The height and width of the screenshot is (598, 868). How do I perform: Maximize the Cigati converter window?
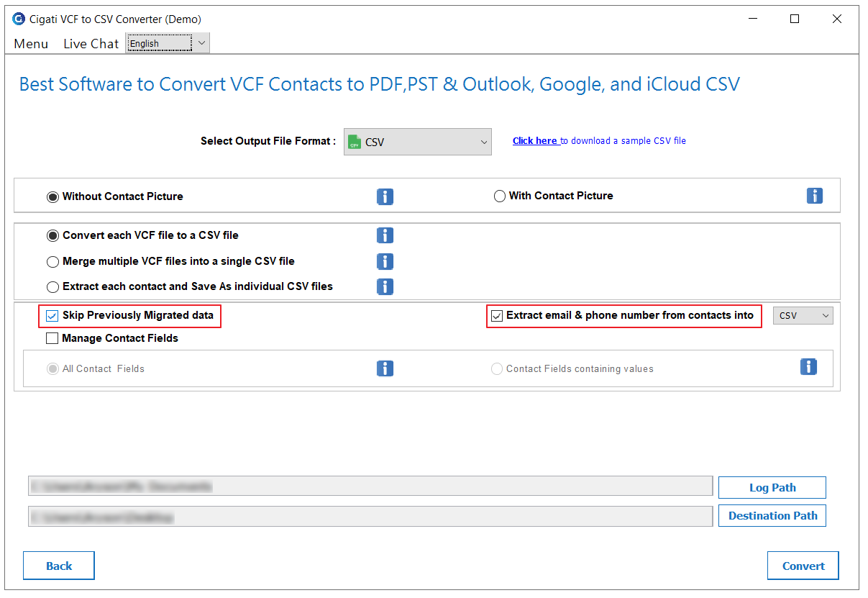point(795,19)
